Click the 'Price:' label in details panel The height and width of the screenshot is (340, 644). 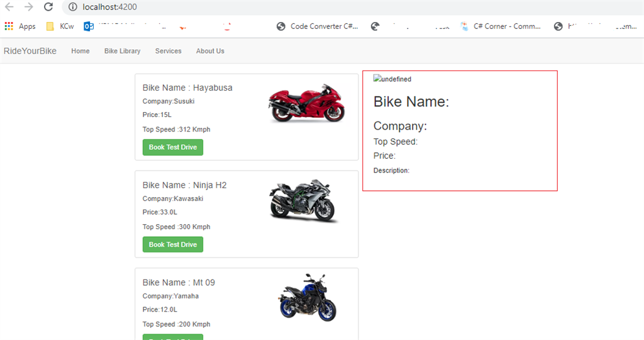click(x=384, y=156)
